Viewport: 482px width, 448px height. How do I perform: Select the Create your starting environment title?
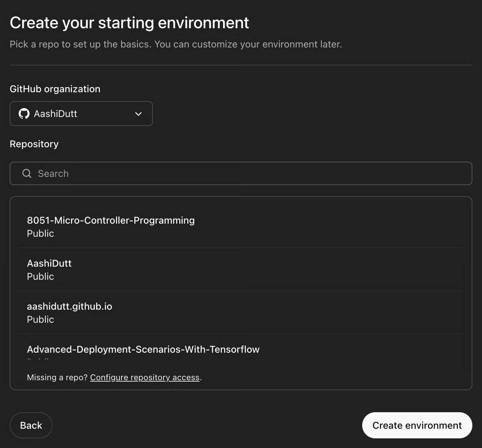[129, 22]
